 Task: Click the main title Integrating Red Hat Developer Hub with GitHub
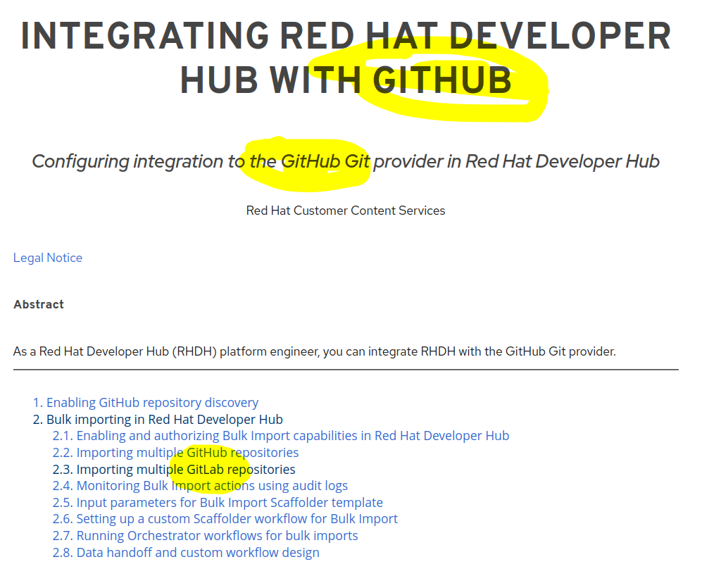pyautogui.click(x=346, y=58)
